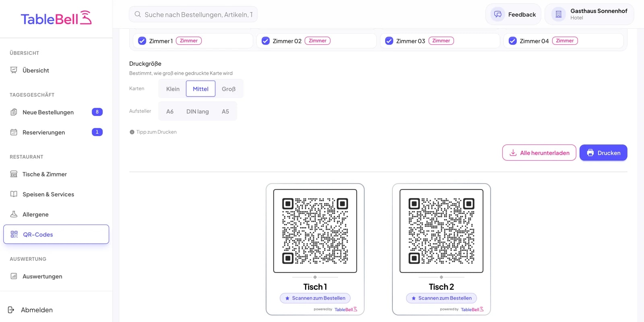Image resolution: width=644 pixels, height=322 pixels.
Task: Choose the DIN lang Aufsteller format
Action: (x=198, y=111)
